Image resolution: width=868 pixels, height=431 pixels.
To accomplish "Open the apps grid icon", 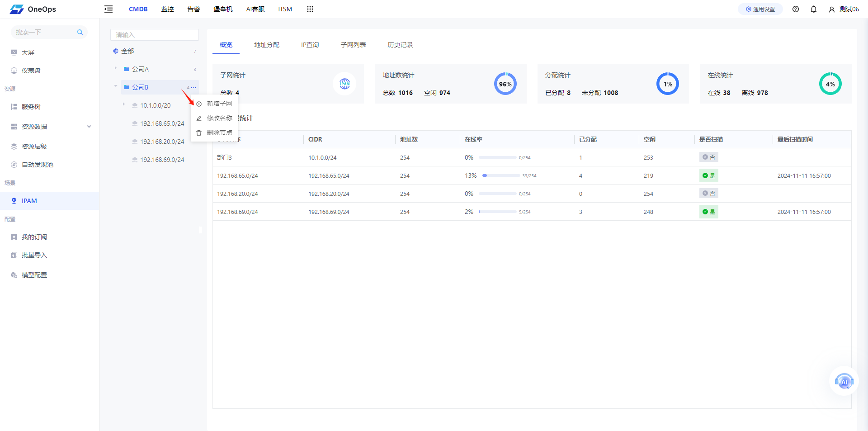I will coord(310,9).
